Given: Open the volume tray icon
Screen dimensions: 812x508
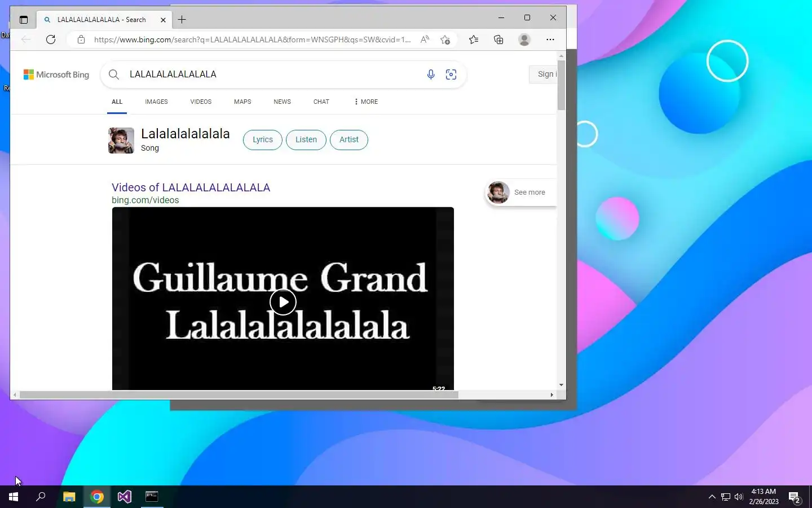Looking at the screenshot, I should (739, 497).
